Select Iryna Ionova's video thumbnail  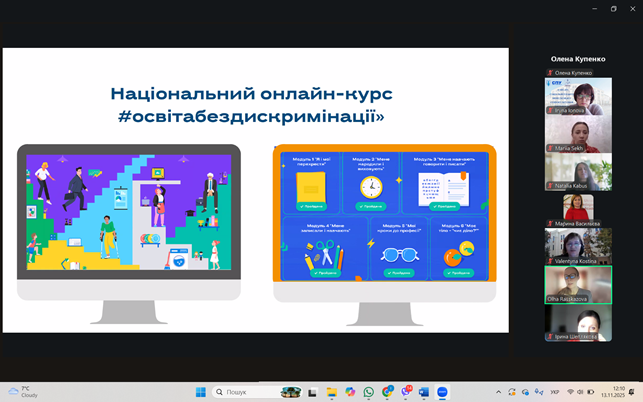[578, 96]
